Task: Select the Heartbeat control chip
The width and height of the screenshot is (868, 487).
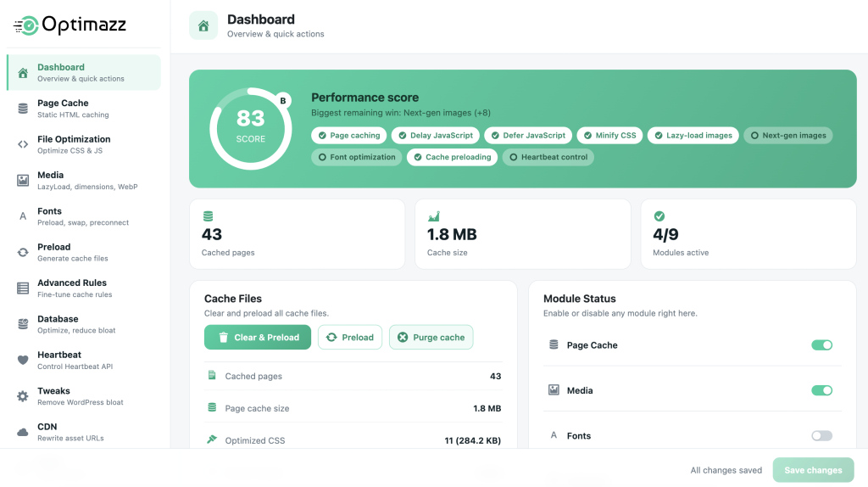Action: (548, 157)
